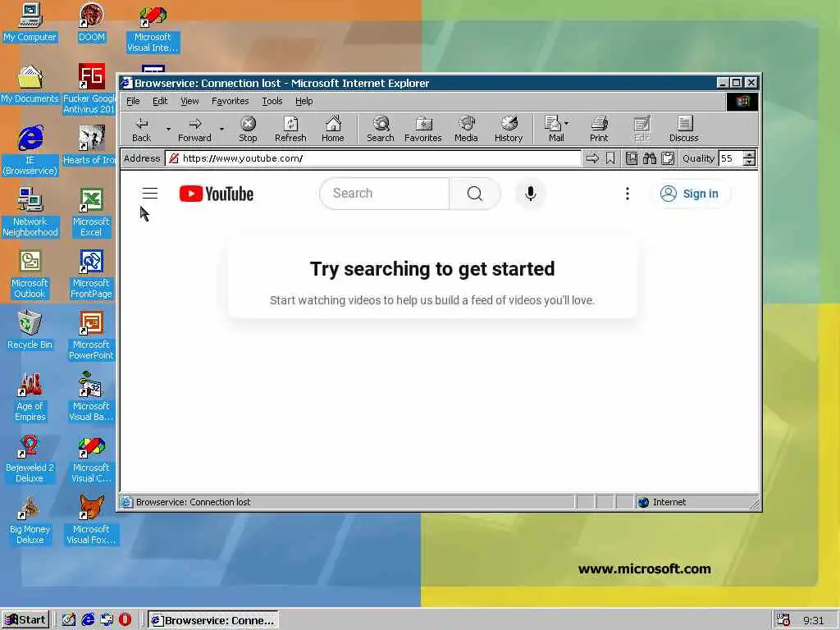Select the Microsoft Outlook desktop icon
Image resolution: width=840 pixels, height=630 pixels.
[30, 274]
